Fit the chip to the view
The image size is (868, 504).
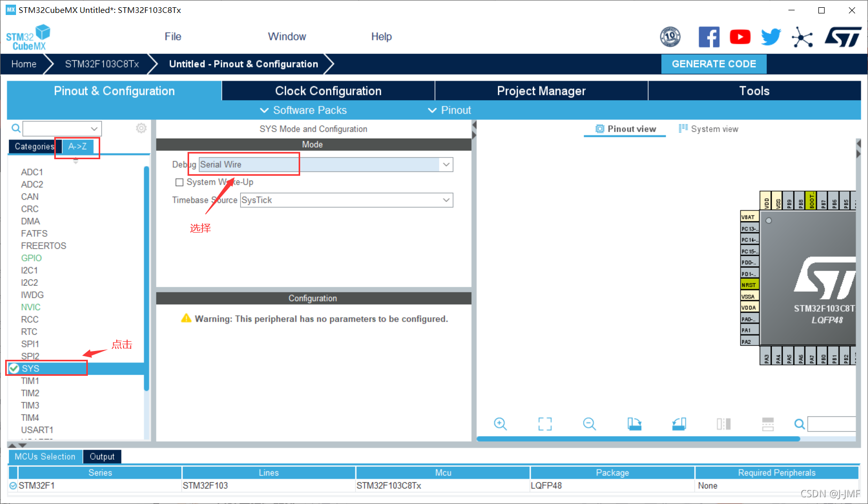click(545, 424)
